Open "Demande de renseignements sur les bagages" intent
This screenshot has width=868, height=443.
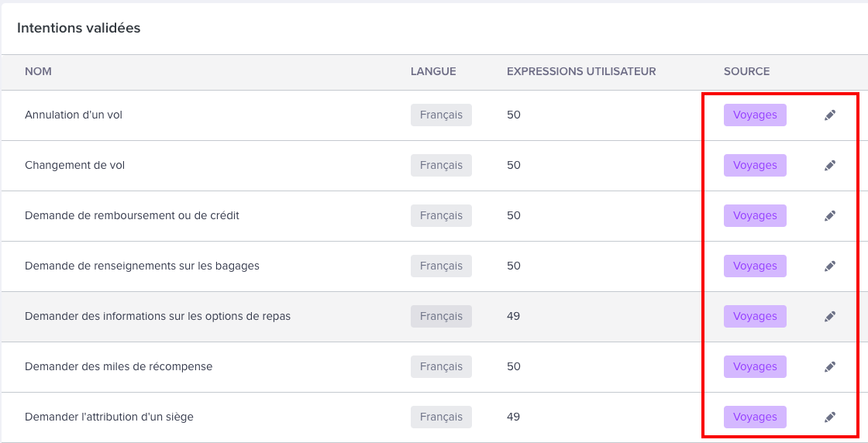click(x=142, y=266)
